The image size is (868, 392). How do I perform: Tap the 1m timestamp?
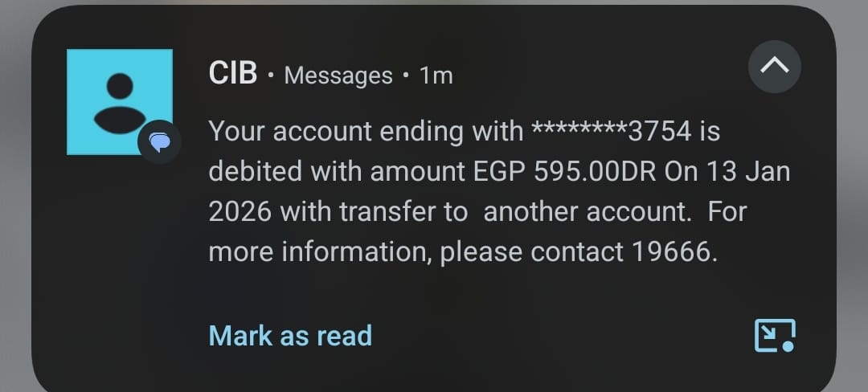436,76
